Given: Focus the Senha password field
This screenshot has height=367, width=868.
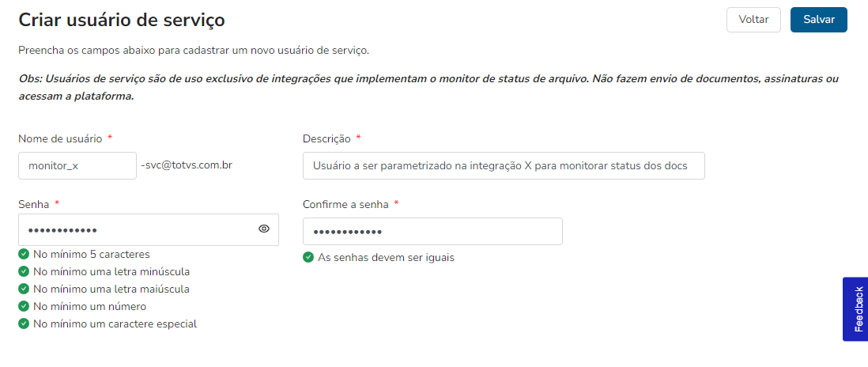Looking at the screenshot, I should tap(134, 229).
